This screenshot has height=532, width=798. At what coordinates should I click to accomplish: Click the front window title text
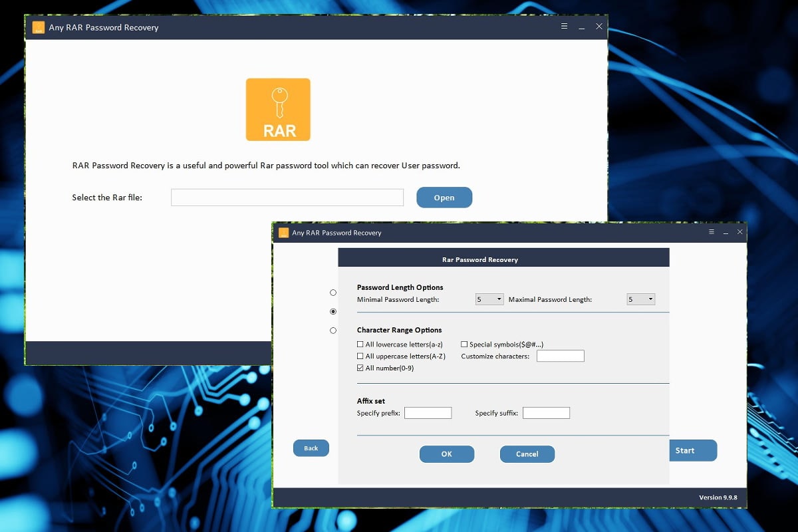(337, 233)
